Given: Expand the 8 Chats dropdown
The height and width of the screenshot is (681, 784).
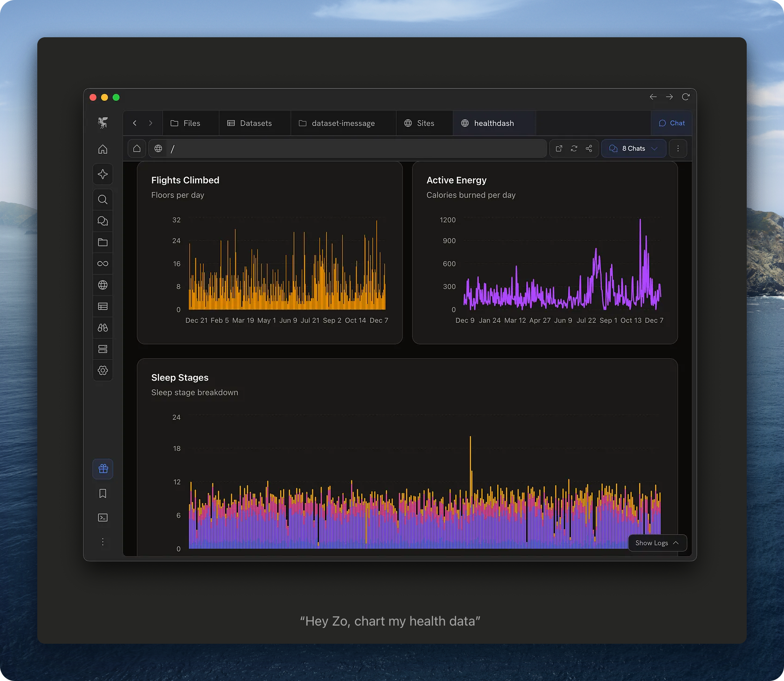Looking at the screenshot, I should (633, 149).
